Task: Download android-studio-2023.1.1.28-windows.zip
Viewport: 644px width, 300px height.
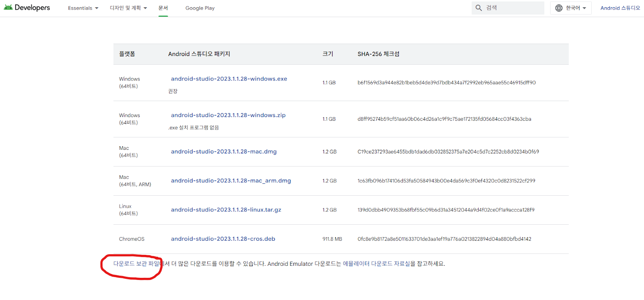Action: point(228,115)
